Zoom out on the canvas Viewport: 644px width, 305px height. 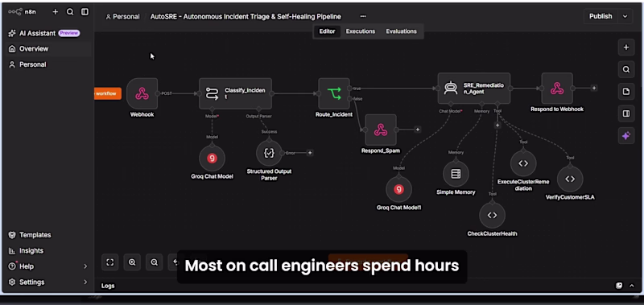pyautogui.click(x=154, y=262)
